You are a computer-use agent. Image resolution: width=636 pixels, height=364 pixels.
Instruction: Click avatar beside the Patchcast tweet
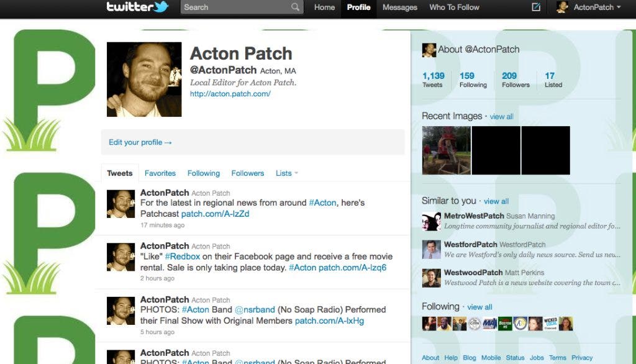point(121,204)
